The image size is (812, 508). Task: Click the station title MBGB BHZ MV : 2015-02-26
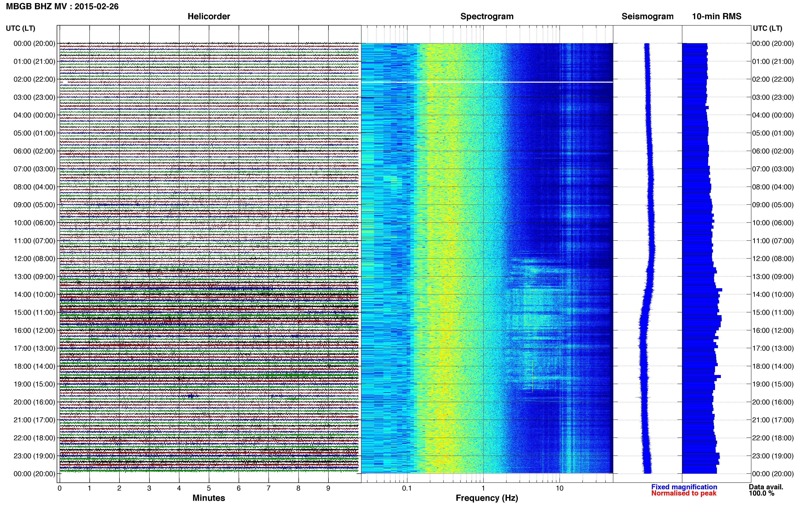tap(62, 6)
